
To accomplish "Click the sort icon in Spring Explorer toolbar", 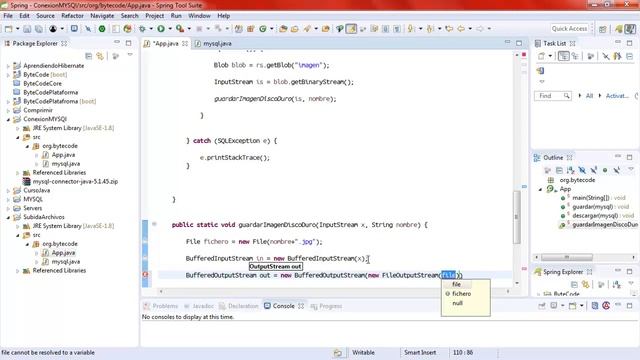I will tap(616, 284).
